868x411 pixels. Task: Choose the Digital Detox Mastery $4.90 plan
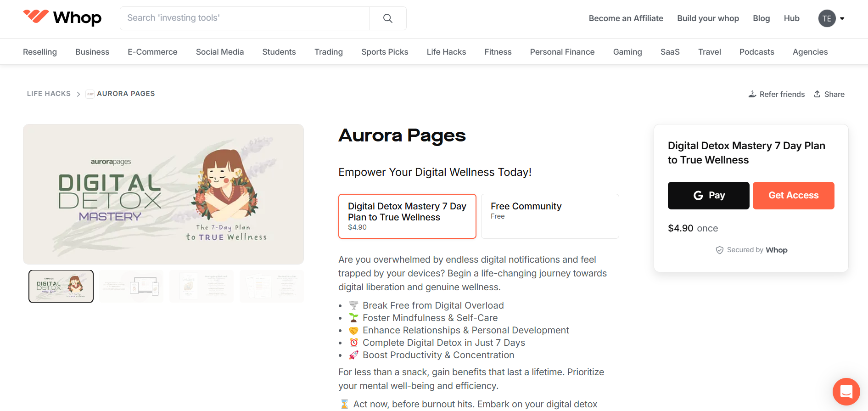[407, 216]
